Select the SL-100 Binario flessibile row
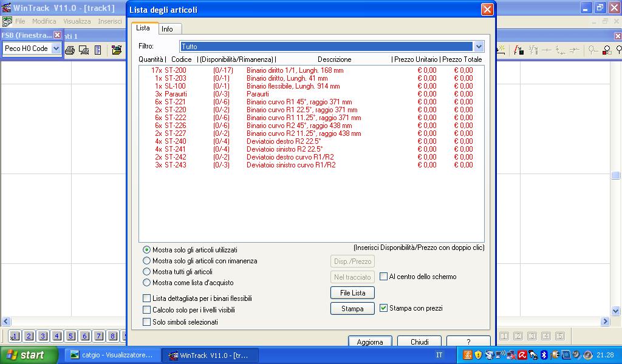The image size is (622, 364). click(x=312, y=86)
